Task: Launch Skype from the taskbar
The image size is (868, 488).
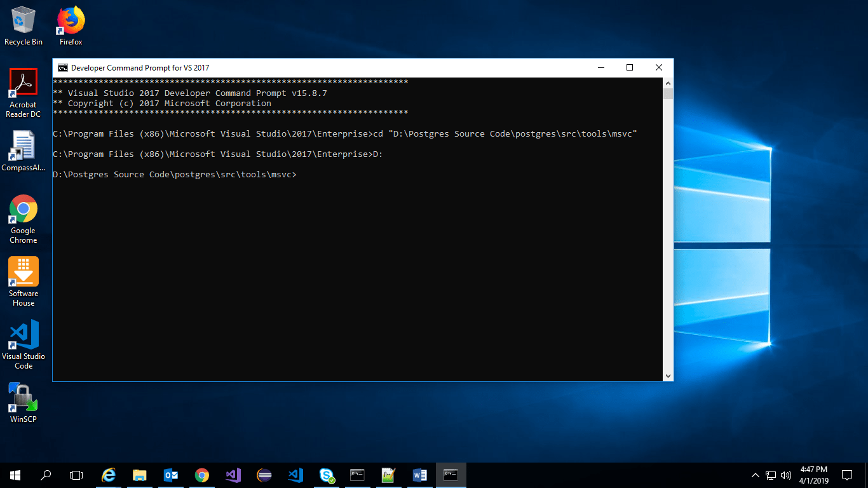Action: click(326, 475)
